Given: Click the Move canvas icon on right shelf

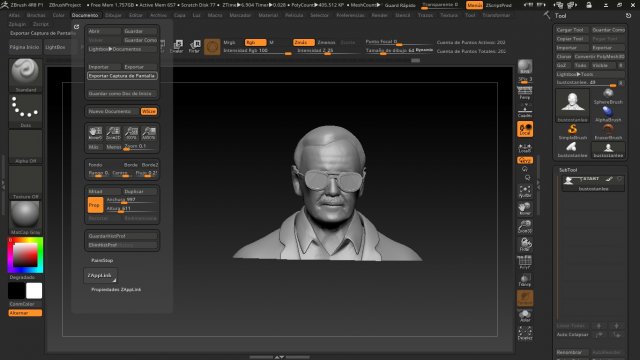Looking at the screenshot, I should tap(525, 209).
